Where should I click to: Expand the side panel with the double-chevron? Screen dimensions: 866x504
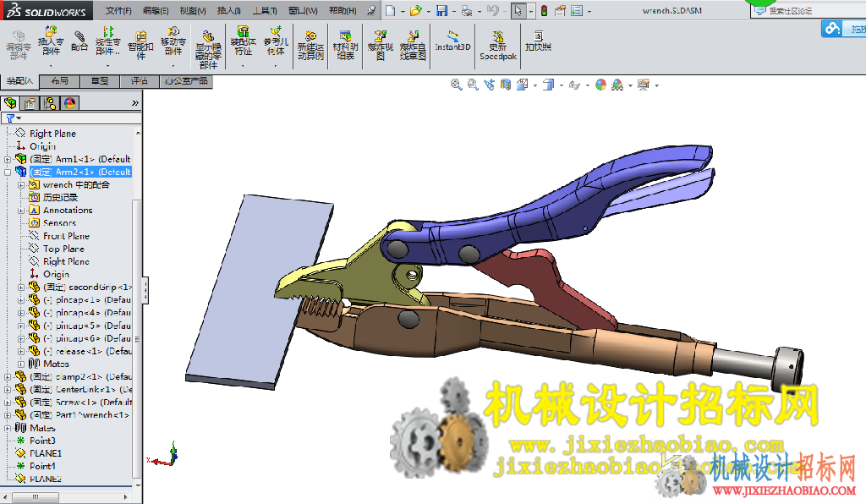click(135, 103)
